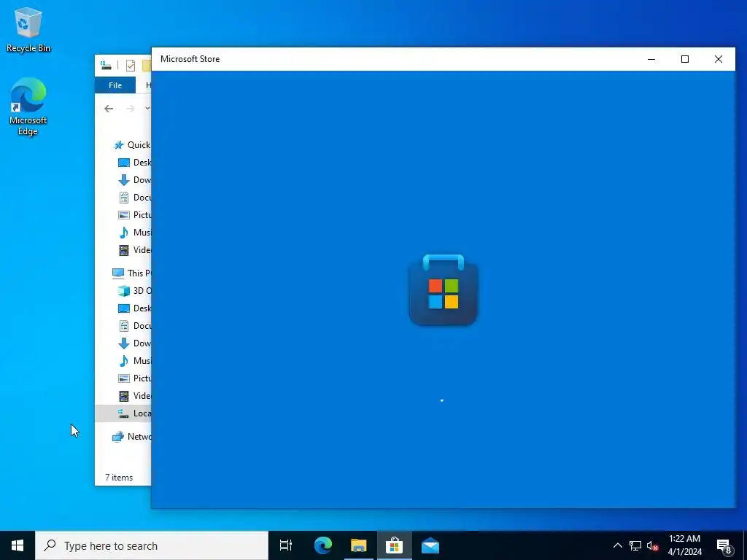Screen dimensions: 747x560
Task: Switch to File Explorer on the taskbar
Action: tap(358, 545)
